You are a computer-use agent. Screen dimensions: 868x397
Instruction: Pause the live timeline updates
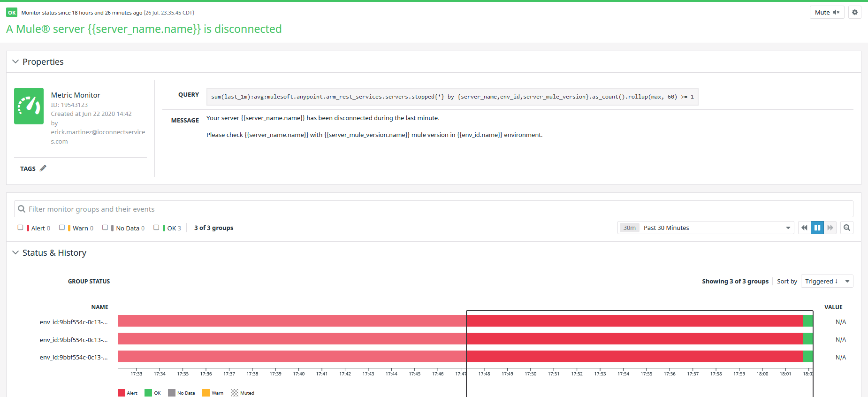[x=817, y=228]
